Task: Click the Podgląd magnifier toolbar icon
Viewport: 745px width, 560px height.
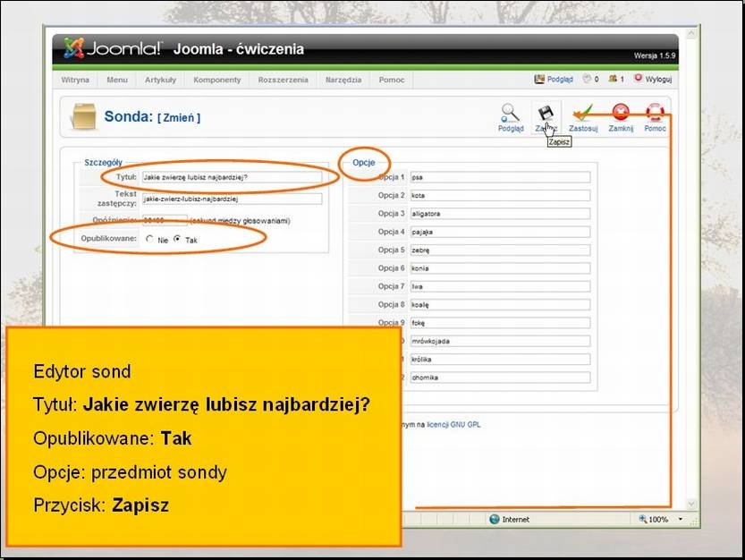Action: tap(511, 113)
